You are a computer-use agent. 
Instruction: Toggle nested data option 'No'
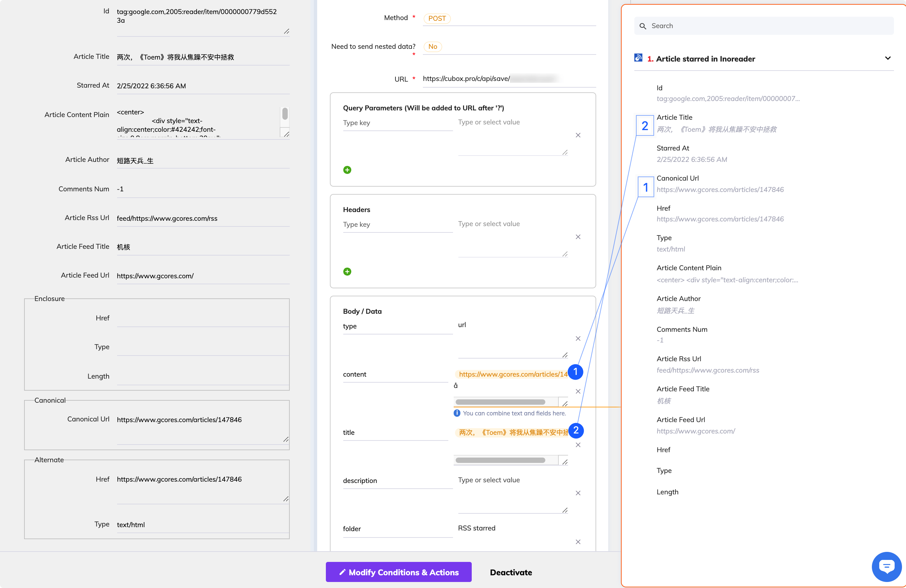[x=433, y=46]
